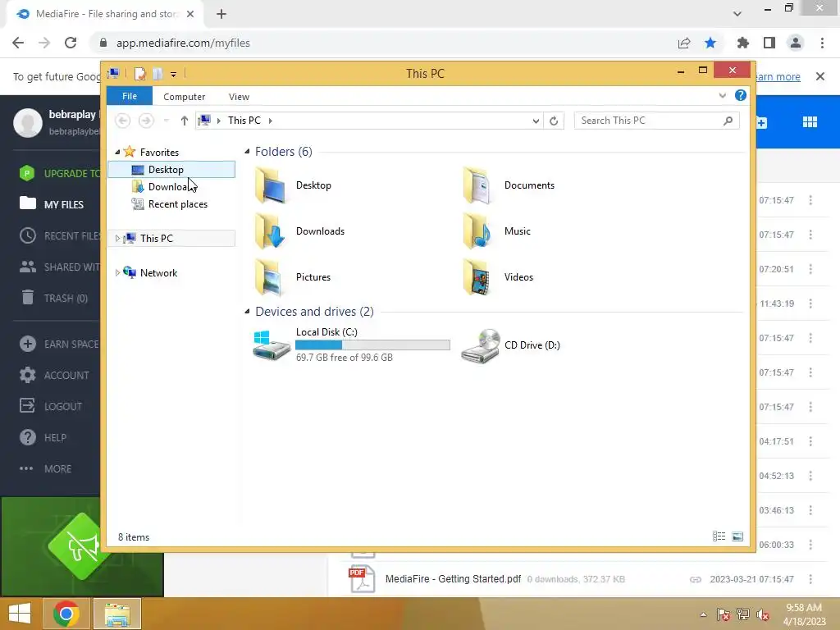This screenshot has width=840, height=630.
Task: Click the New folder quick access icon
Action: [157, 73]
